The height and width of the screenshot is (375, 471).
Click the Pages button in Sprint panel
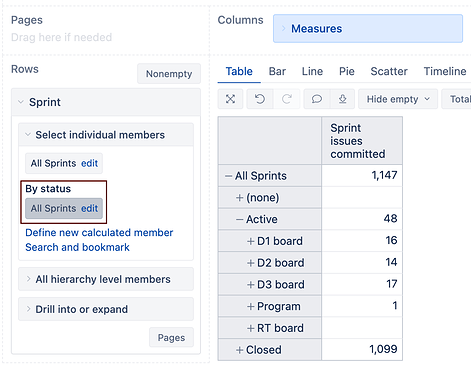[171, 338]
